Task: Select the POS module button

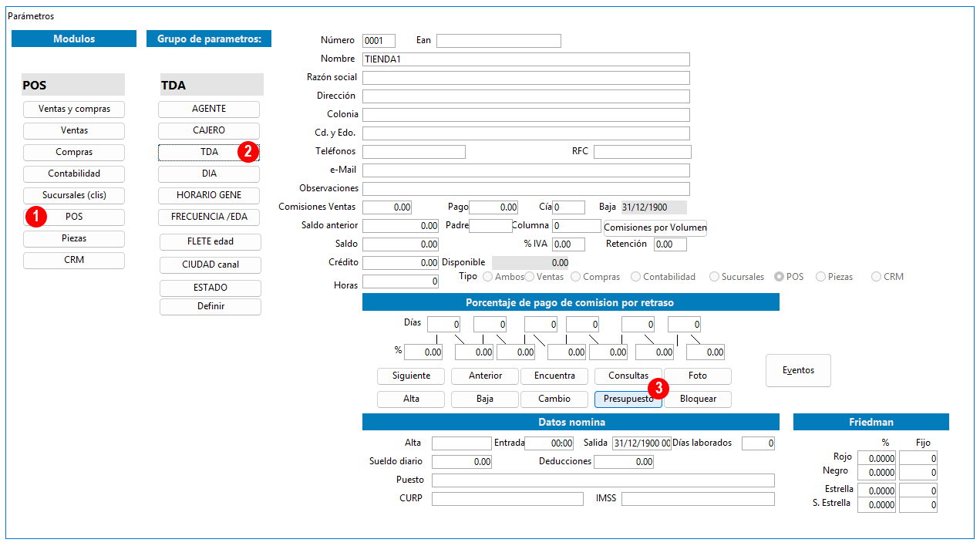Action: click(74, 217)
